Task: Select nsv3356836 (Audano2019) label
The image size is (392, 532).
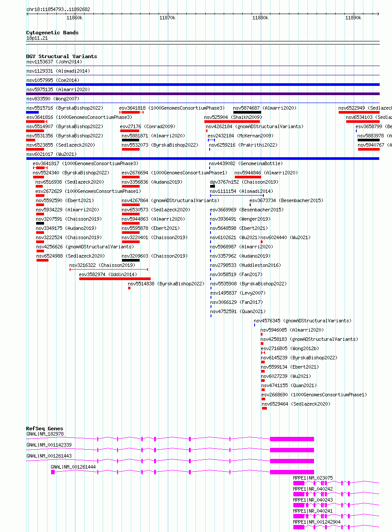Action: (x=152, y=182)
